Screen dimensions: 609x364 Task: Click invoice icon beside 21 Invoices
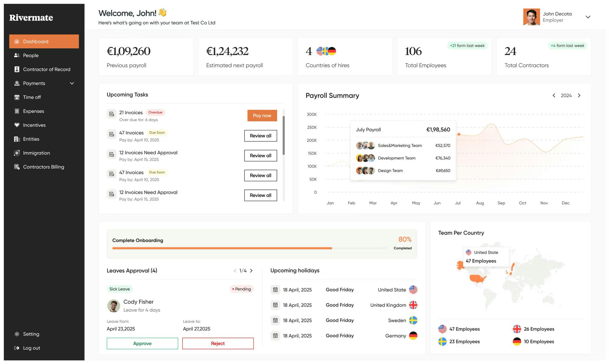112,114
